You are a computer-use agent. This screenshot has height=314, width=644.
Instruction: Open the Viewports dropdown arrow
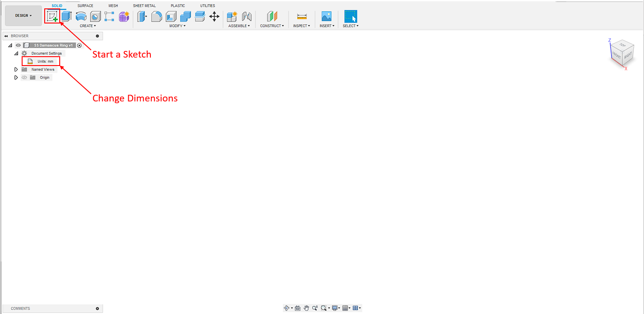point(360,308)
